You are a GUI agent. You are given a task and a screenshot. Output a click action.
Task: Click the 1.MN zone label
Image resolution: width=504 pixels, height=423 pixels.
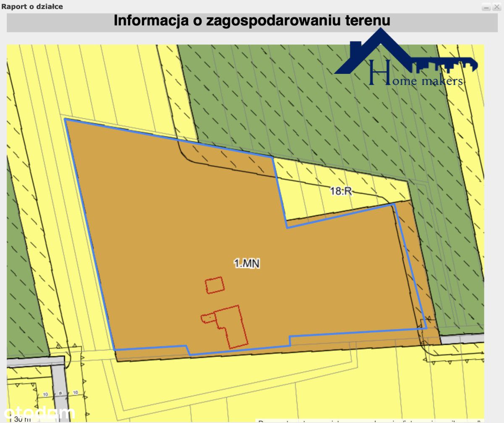pyautogui.click(x=247, y=264)
